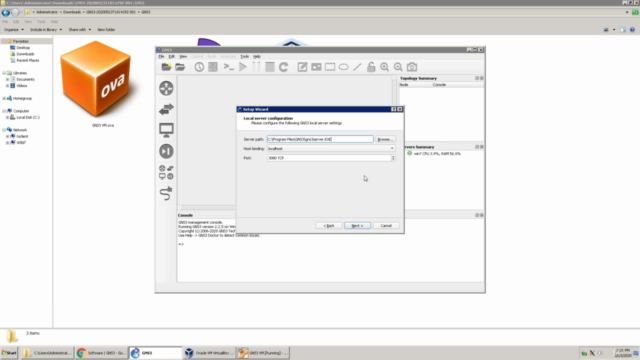640x360 pixels.
Task: Cancel the Setup Wizard
Action: coord(386,226)
